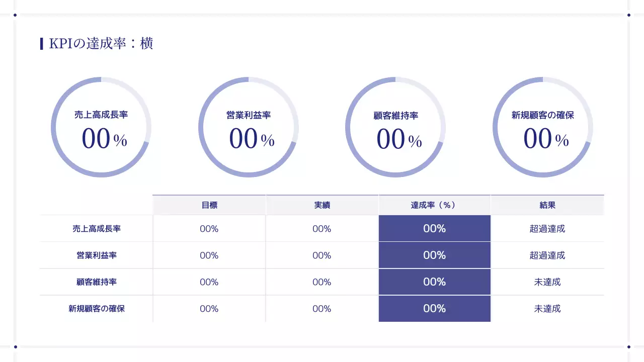This screenshot has width=644, height=362.
Task: Click the highlighted 達成率 cell for 売上高成長率
Action: tap(434, 229)
